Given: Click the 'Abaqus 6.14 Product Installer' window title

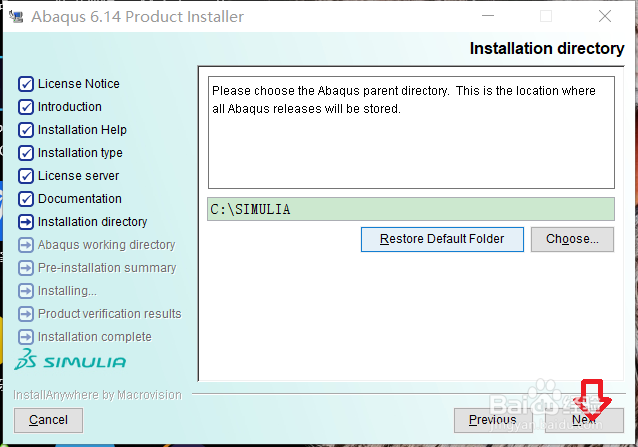Looking at the screenshot, I should tap(138, 17).
